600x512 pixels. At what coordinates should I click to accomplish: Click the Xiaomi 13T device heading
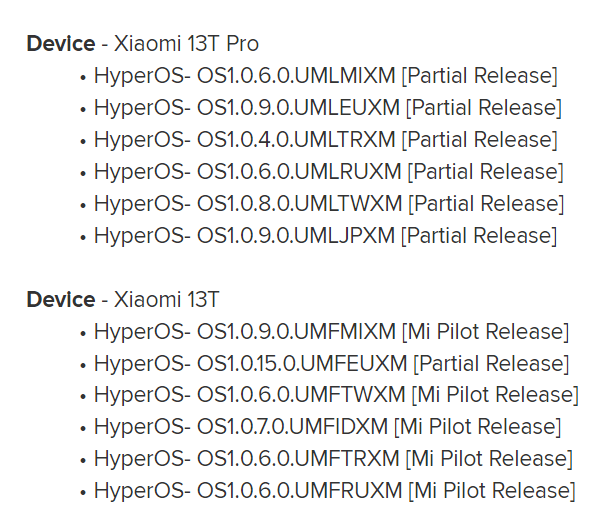(x=123, y=299)
